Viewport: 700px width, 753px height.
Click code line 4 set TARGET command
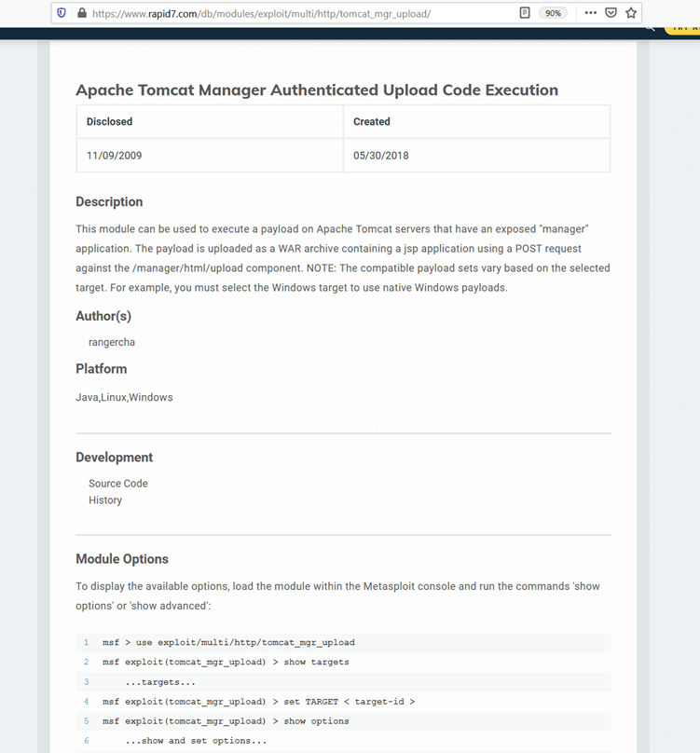(x=258, y=701)
